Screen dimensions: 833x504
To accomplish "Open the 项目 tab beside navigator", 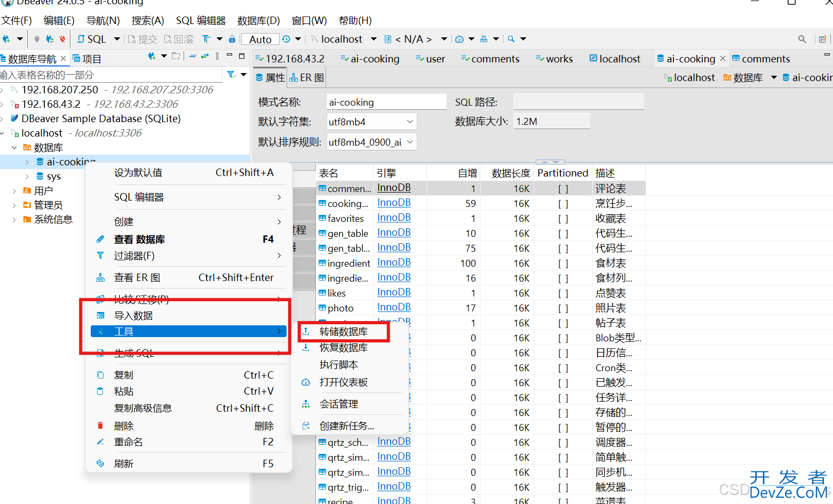I will click(x=86, y=59).
